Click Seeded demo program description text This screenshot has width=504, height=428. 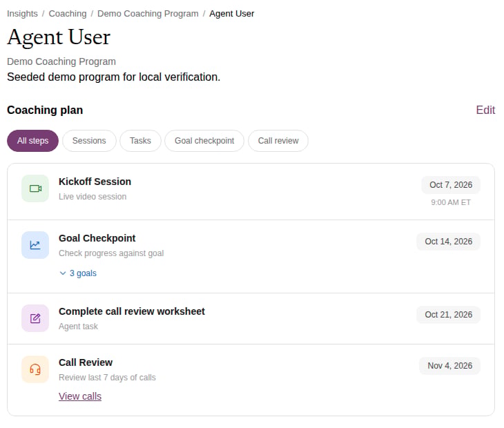tap(114, 77)
